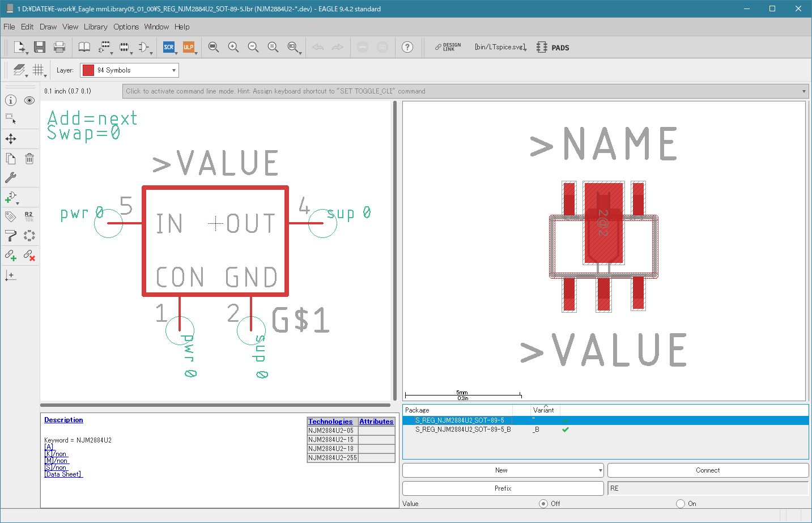Image resolution: width=812 pixels, height=523 pixels.
Task: Expand the command line history dropdown
Action: click(804, 91)
